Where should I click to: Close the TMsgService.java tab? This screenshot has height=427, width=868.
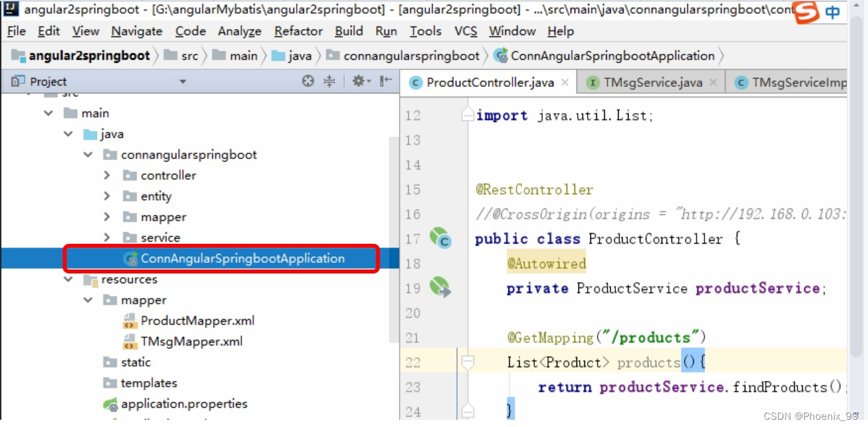coord(714,82)
